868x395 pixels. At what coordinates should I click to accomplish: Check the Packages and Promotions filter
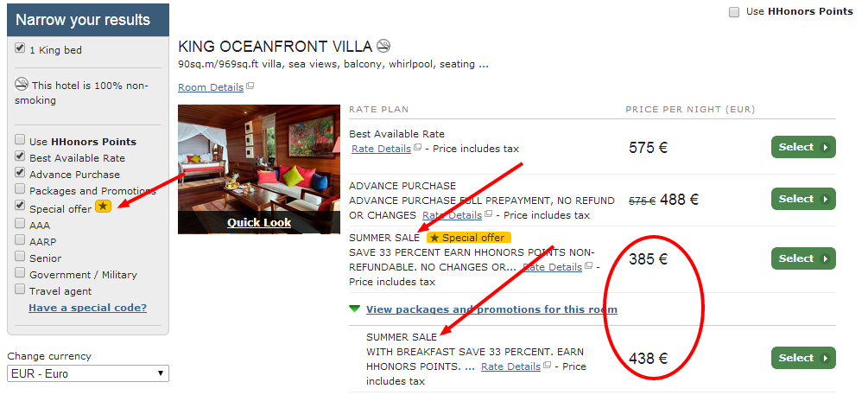click(x=20, y=189)
